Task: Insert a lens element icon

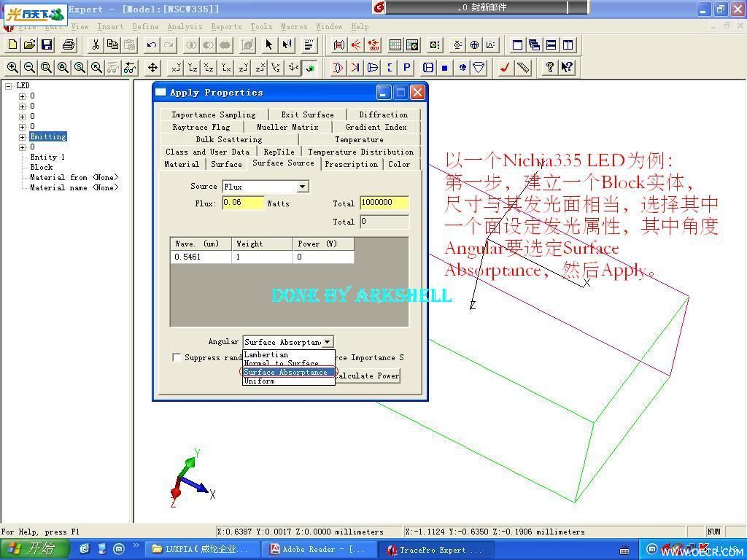Action: point(337,68)
